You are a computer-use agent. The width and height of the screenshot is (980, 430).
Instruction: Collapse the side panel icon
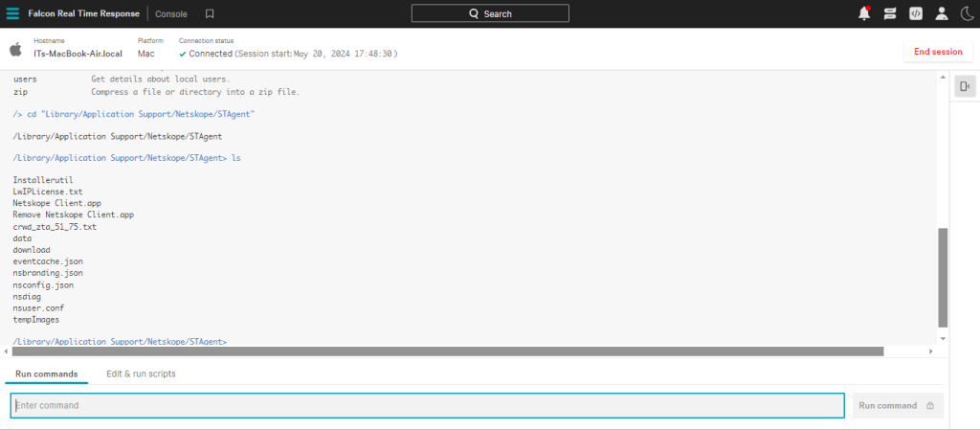pos(965,86)
